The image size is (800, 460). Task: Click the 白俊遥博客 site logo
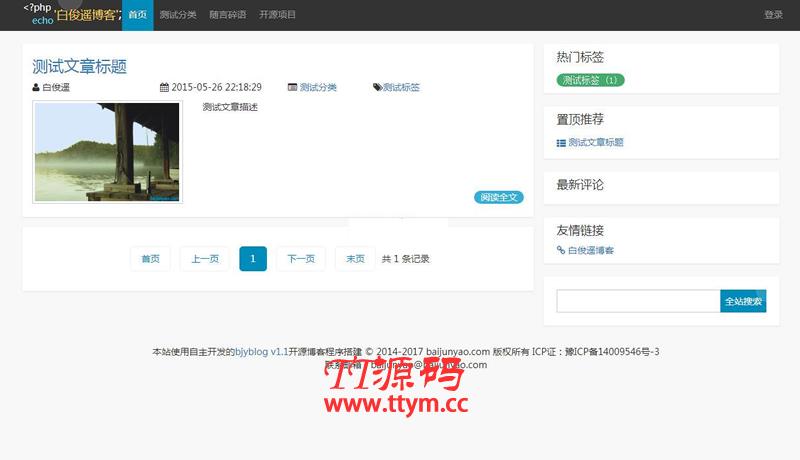point(71,14)
